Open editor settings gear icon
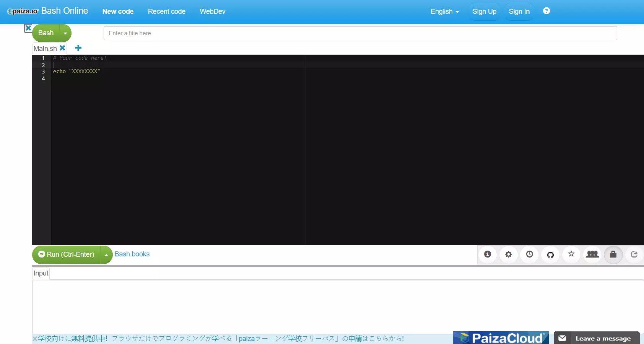The width and height of the screenshot is (644, 344). 509,254
